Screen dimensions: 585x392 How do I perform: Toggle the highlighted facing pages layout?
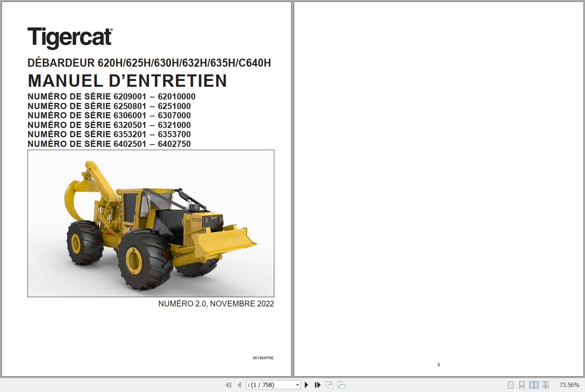pyautogui.click(x=534, y=385)
